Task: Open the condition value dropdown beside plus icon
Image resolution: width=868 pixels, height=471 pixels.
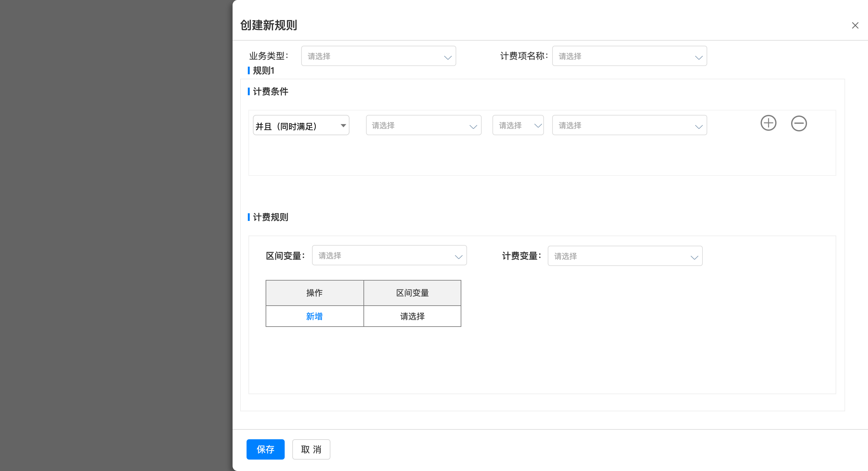Action: 629,125
